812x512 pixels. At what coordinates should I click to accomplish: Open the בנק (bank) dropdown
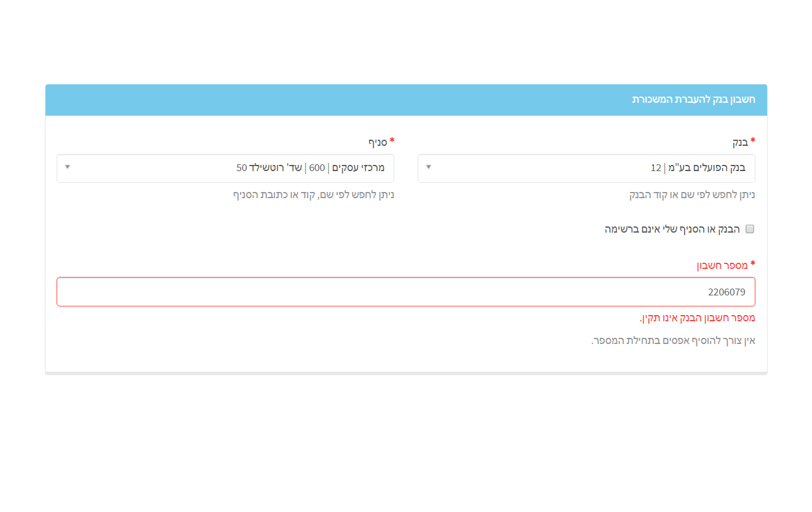(x=586, y=168)
